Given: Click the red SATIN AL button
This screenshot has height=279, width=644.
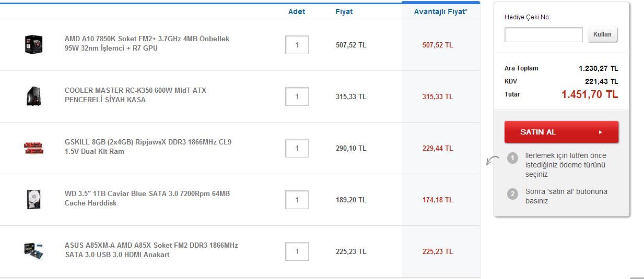Looking at the screenshot, I should click(561, 132).
